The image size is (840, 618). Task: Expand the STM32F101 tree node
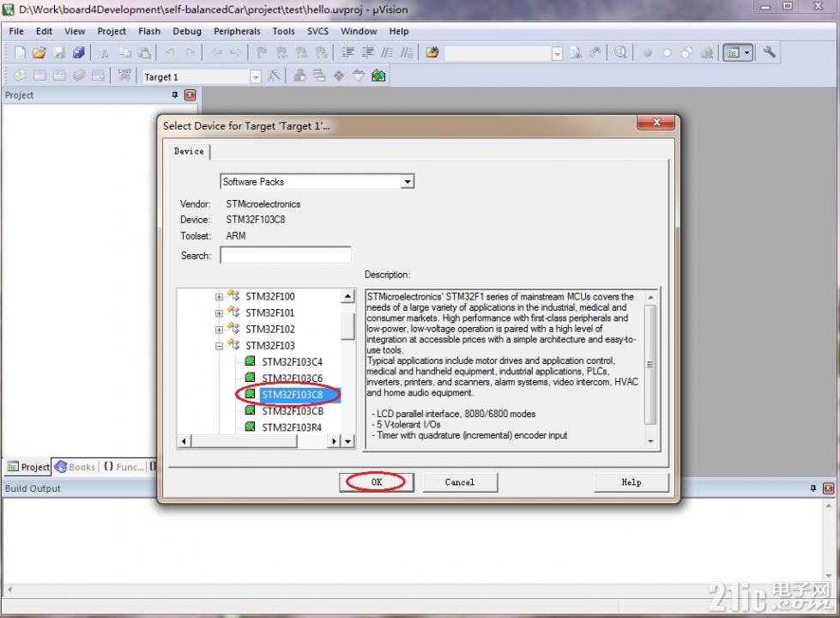(219, 313)
